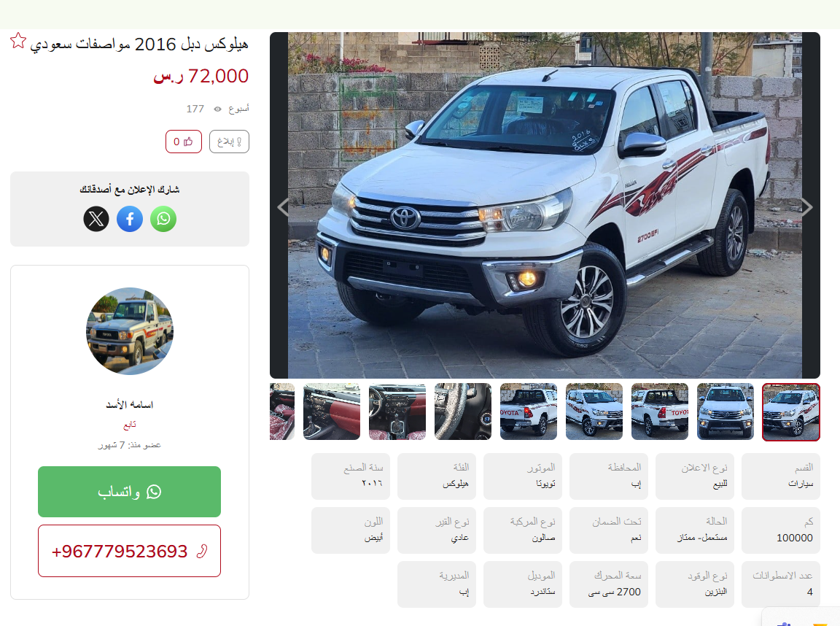
Task: Select the front-facing Hilux thumbnail
Action: [726, 411]
